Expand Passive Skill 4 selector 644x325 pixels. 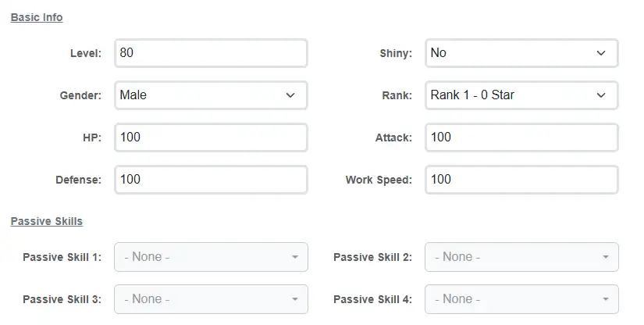click(521, 299)
